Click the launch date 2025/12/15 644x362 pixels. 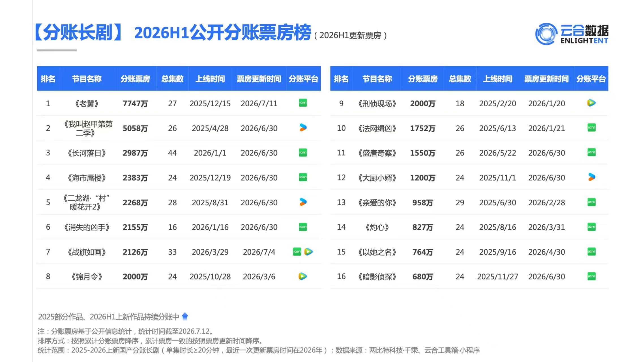coord(210,104)
